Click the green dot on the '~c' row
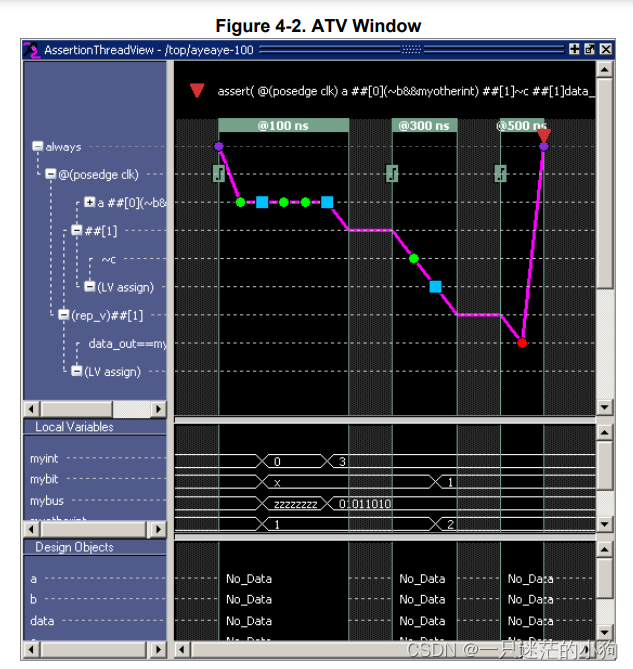 (414, 259)
